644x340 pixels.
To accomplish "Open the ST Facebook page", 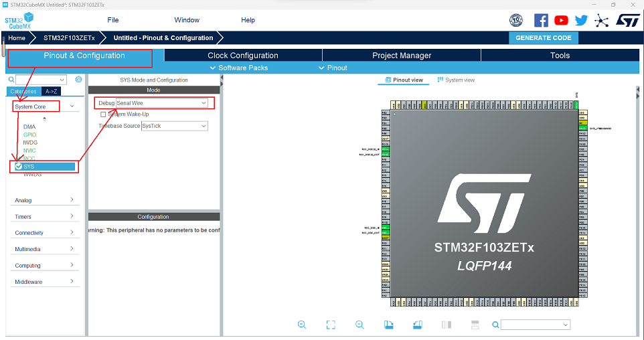I will (541, 20).
